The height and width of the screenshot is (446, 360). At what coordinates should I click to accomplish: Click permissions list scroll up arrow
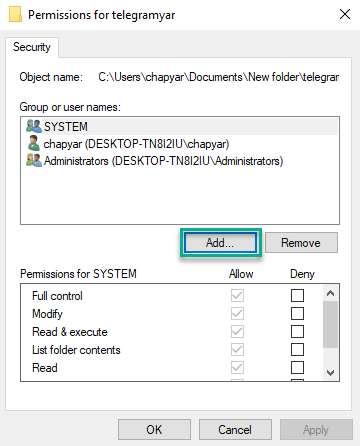click(x=330, y=293)
